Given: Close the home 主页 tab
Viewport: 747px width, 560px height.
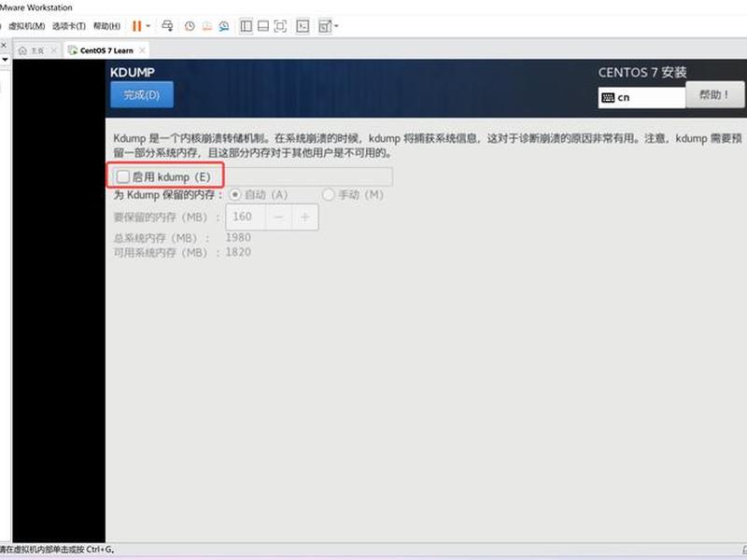Looking at the screenshot, I should (x=53, y=50).
